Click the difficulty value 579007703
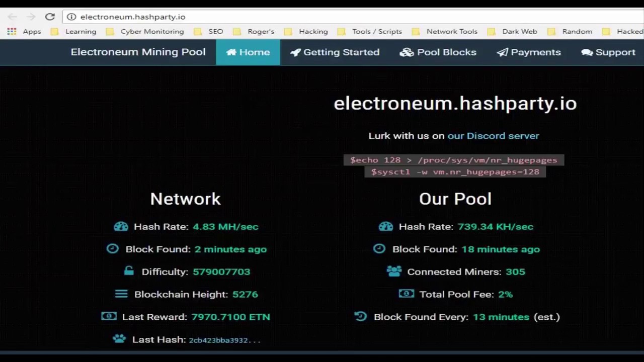Viewport: 644px width, 362px height. point(221,271)
